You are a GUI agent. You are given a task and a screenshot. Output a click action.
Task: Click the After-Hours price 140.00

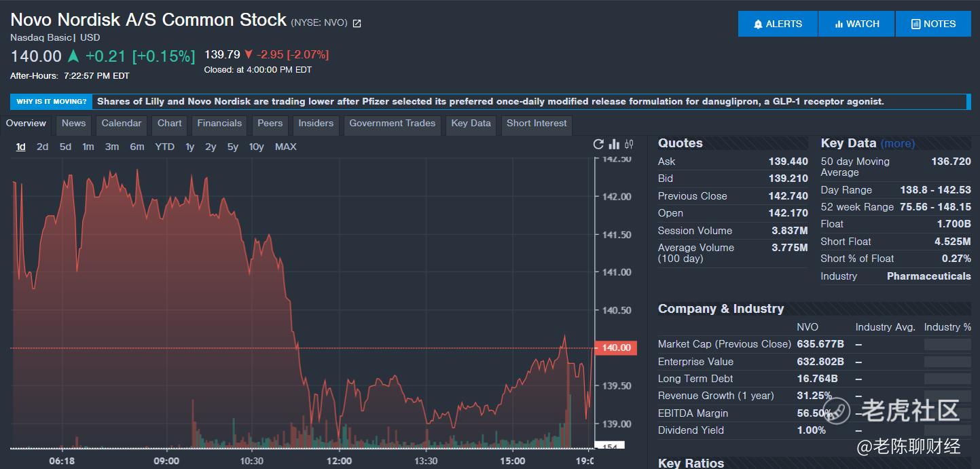(36, 56)
